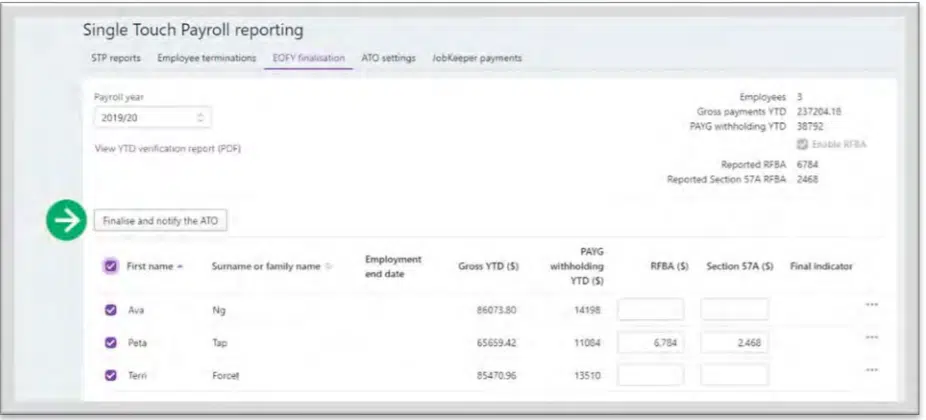Click Peta's Section 57A field showing 2,468
This screenshot has width=926, height=420.
[735, 343]
